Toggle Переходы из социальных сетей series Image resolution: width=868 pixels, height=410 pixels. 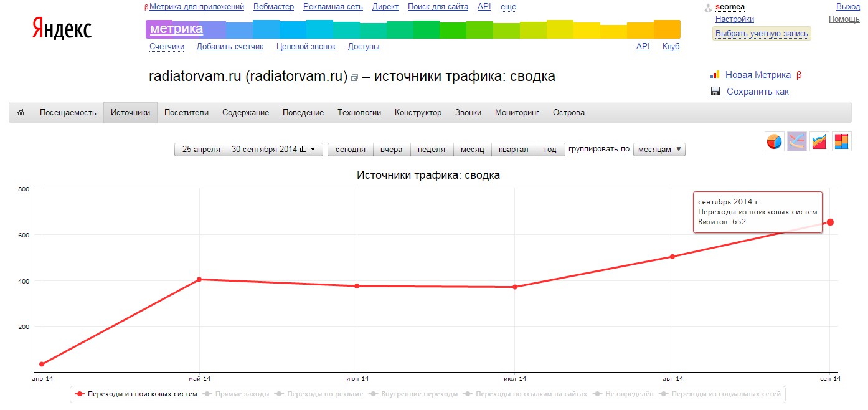point(719,394)
